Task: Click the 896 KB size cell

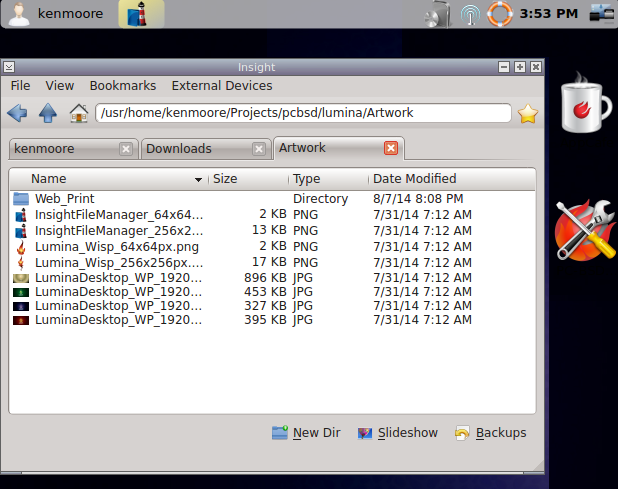Action: point(265,278)
